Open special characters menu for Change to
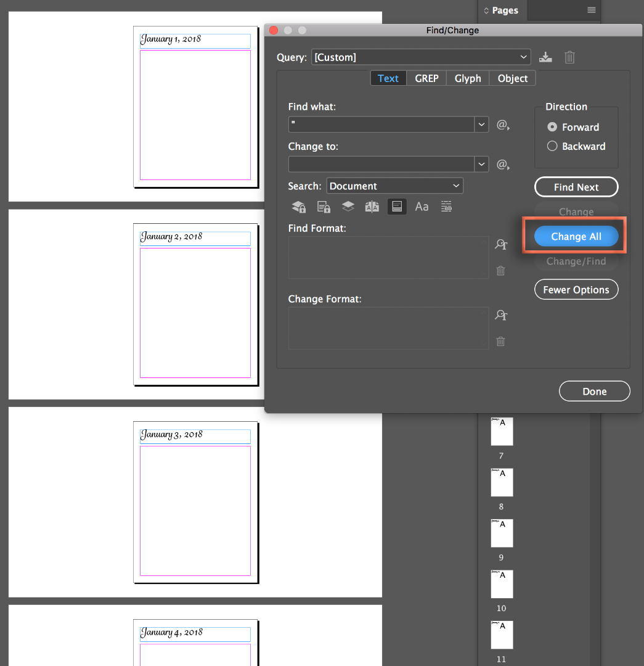 (x=503, y=165)
